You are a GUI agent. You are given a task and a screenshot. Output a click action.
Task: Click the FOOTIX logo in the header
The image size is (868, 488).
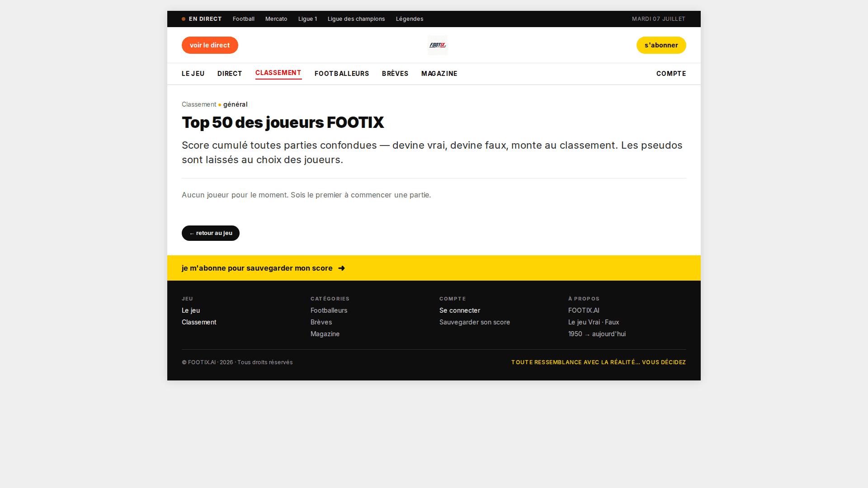pos(437,45)
